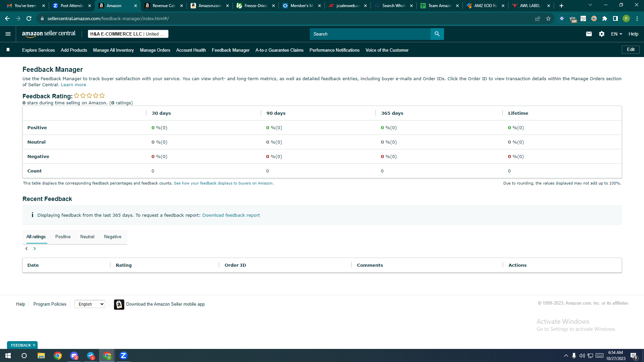Go to the previous feedback page arrow

pos(27,249)
